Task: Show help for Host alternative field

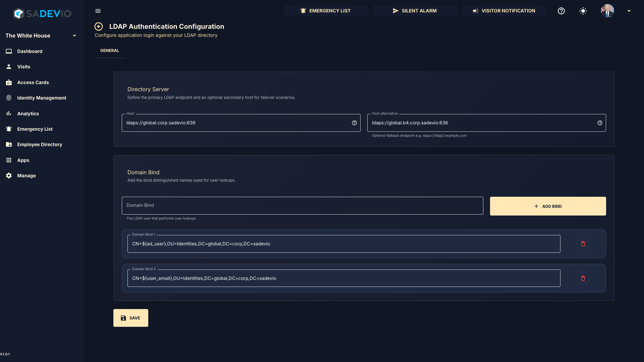Action: click(x=600, y=123)
